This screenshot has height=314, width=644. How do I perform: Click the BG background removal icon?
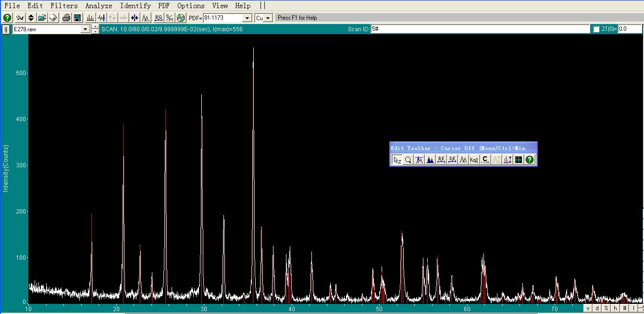[159, 18]
